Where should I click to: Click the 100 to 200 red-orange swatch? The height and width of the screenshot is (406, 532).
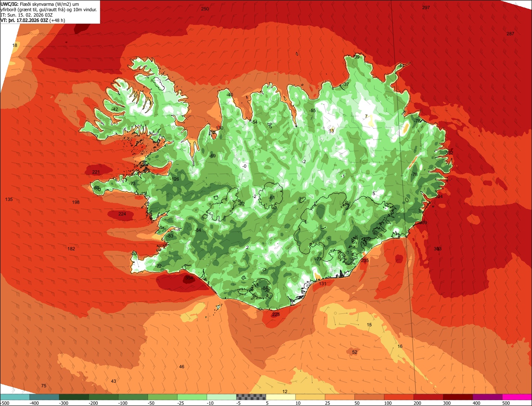pyautogui.click(x=399, y=397)
